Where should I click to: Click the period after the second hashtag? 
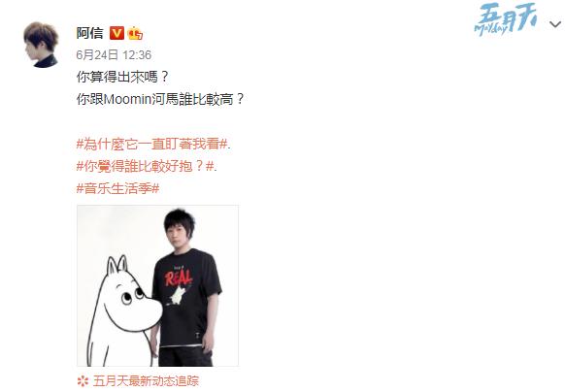pos(216,167)
